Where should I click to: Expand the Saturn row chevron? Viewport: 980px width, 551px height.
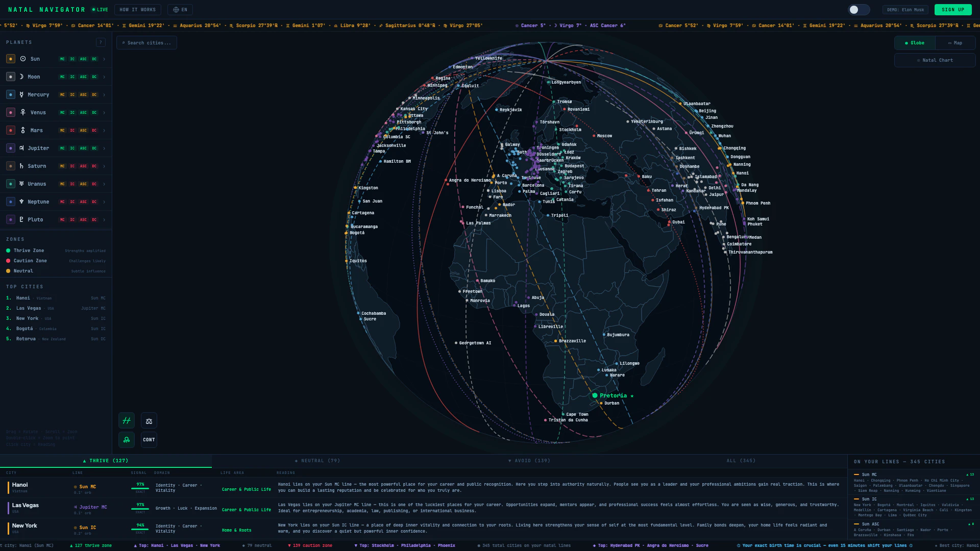(104, 166)
